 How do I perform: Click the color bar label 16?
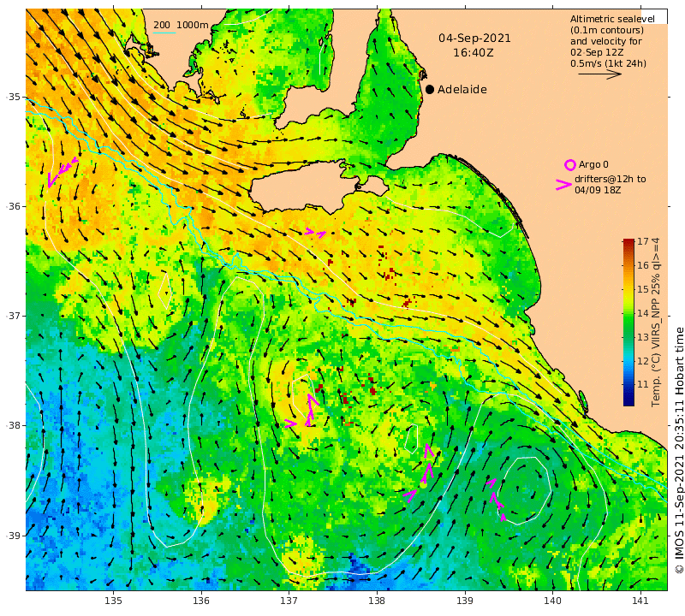[x=643, y=265]
